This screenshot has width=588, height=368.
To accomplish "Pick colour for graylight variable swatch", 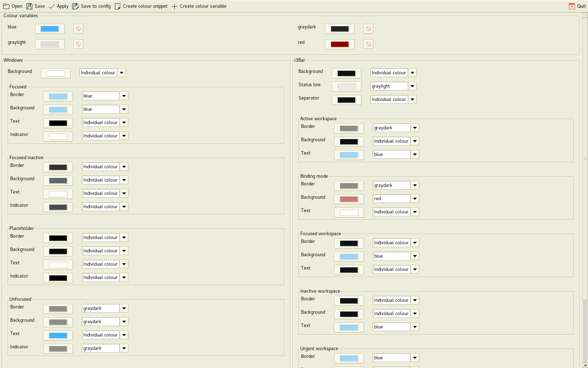I will (50, 44).
